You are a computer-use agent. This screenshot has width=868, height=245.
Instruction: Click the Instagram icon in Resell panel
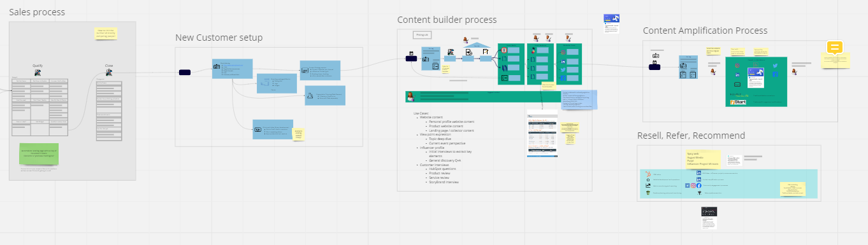coord(693,185)
